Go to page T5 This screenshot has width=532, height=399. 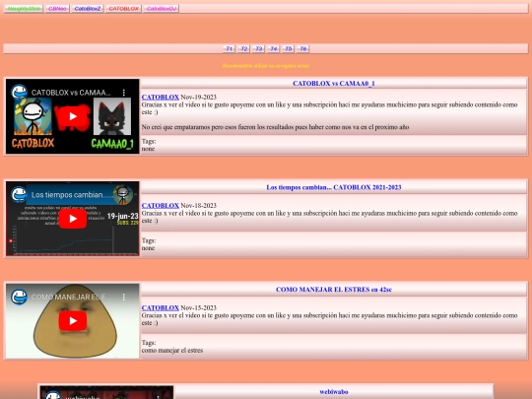[288, 49]
